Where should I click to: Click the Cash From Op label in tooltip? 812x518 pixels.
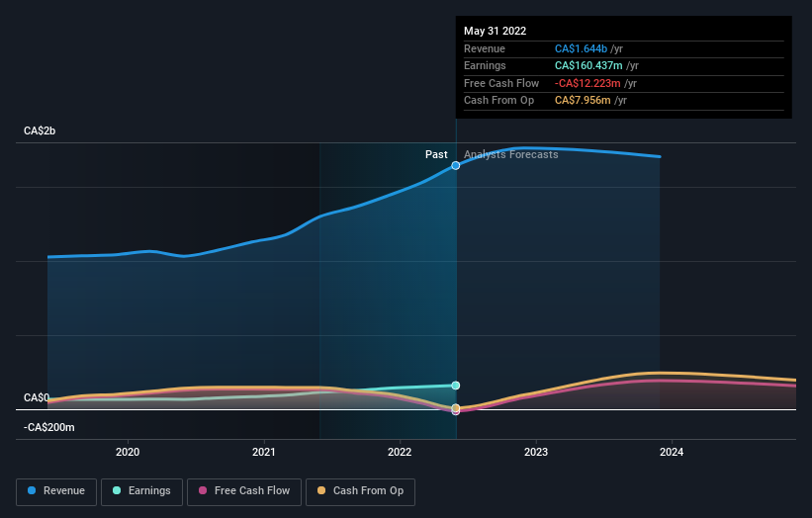(x=498, y=101)
